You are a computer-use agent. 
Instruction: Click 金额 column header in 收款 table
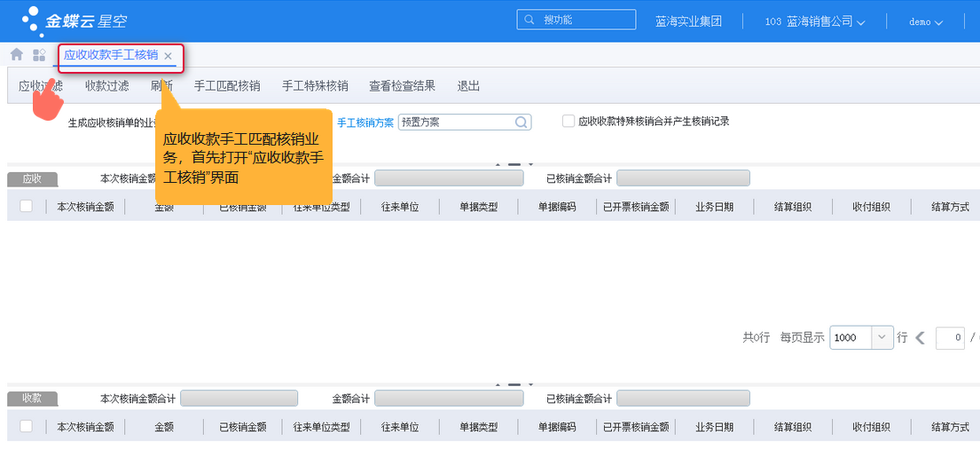pyautogui.click(x=164, y=427)
